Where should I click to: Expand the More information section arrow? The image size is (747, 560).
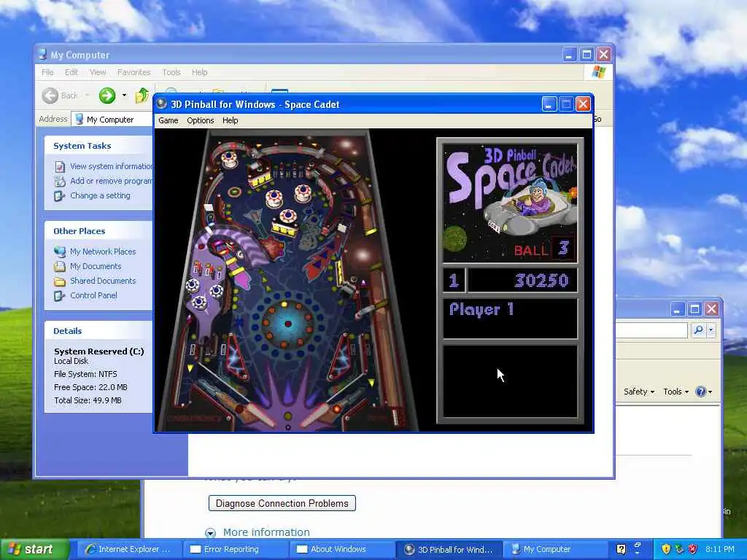click(x=210, y=533)
